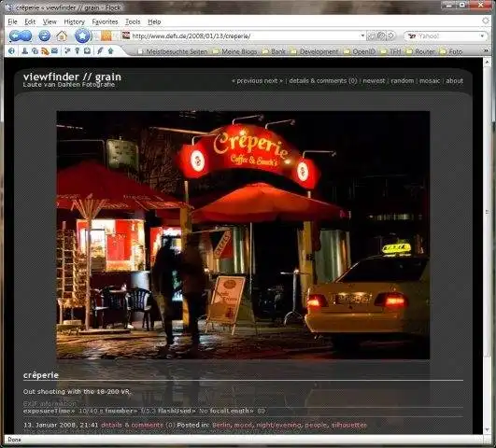Click the share icon after URL dropdown
Image resolution: width=496 pixels, height=448 pixels.
372,35
